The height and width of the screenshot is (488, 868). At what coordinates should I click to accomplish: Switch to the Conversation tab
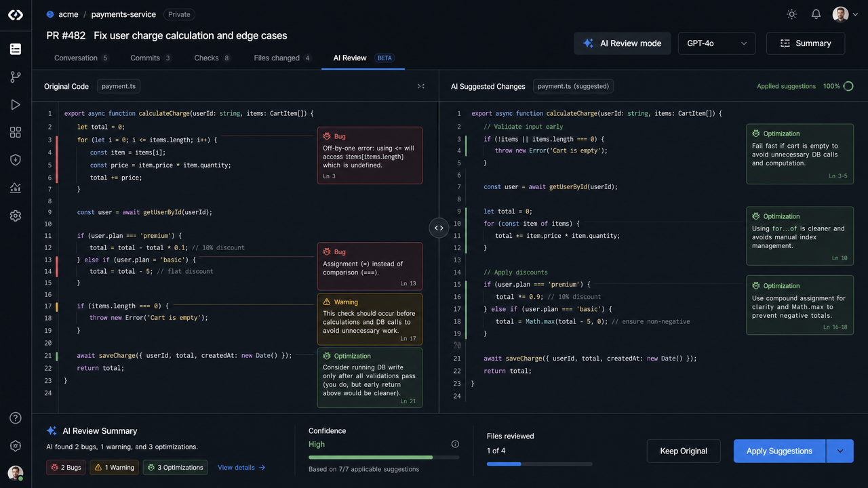point(81,58)
